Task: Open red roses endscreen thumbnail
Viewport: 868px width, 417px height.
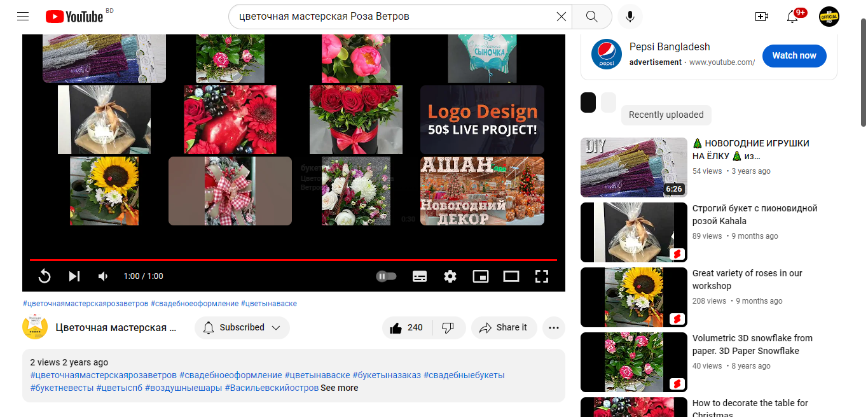Action: 356,120
